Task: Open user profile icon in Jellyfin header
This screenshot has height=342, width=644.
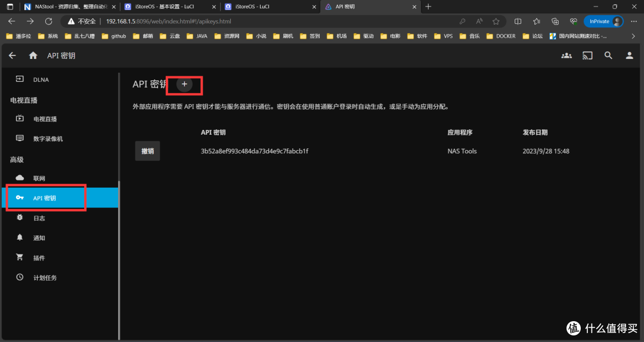Action: click(629, 55)
